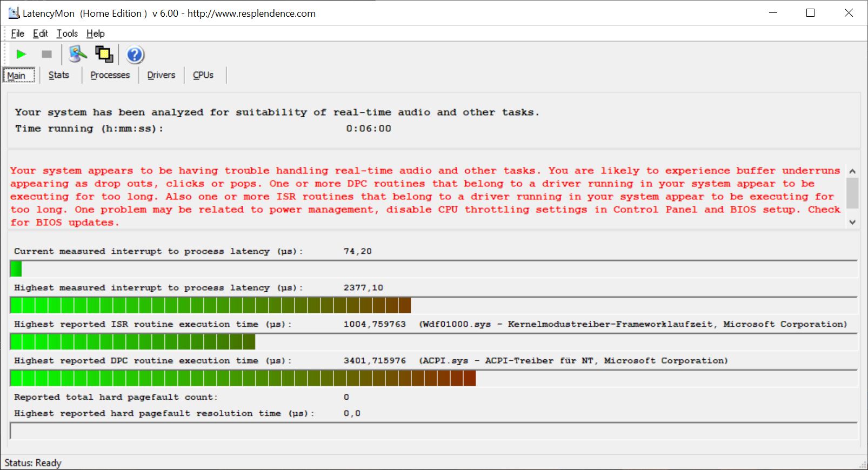
Task: Click the ISR routine execution time bar
Action: [433, 341]
